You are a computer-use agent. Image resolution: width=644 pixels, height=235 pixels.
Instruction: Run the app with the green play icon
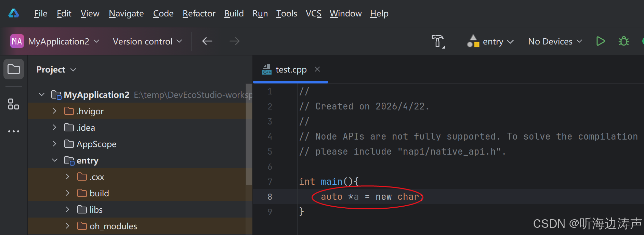(x=601, y=41)
